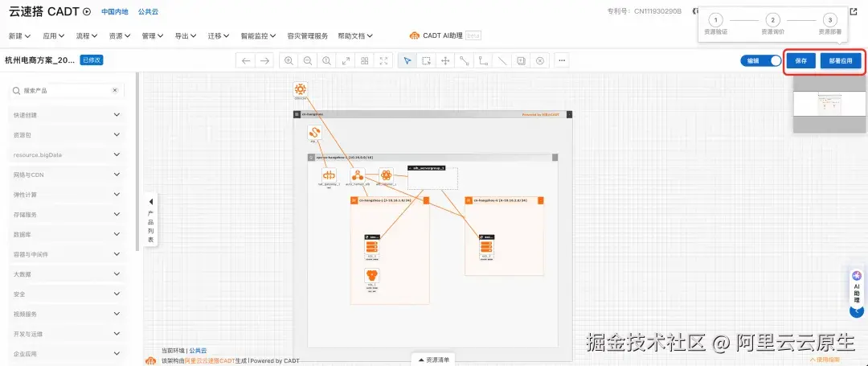Undo with the left arrow toolbar icon
This screenshot has width=868, height=366.
point(246,61)
